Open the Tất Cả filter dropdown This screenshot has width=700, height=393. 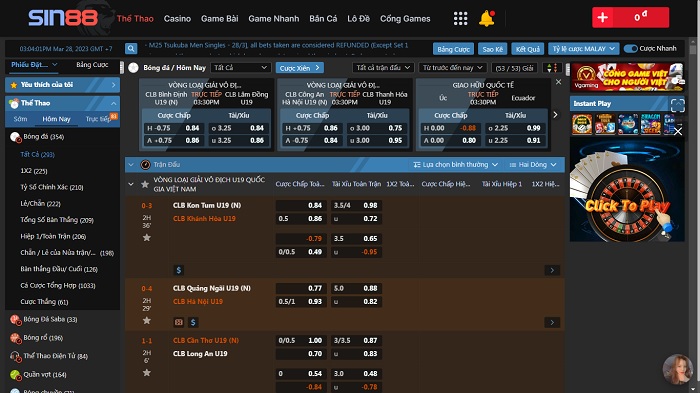[240, 67]
